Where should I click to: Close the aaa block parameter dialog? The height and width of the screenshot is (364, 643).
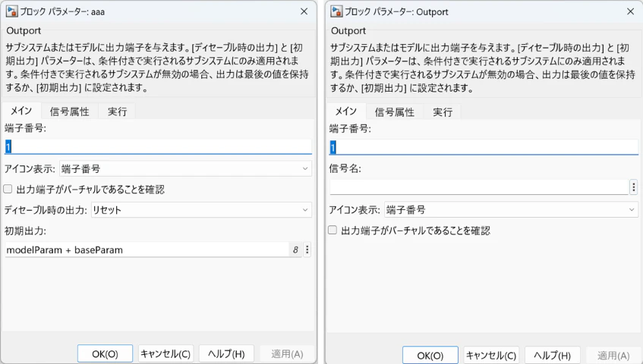(x=304, y=11)
